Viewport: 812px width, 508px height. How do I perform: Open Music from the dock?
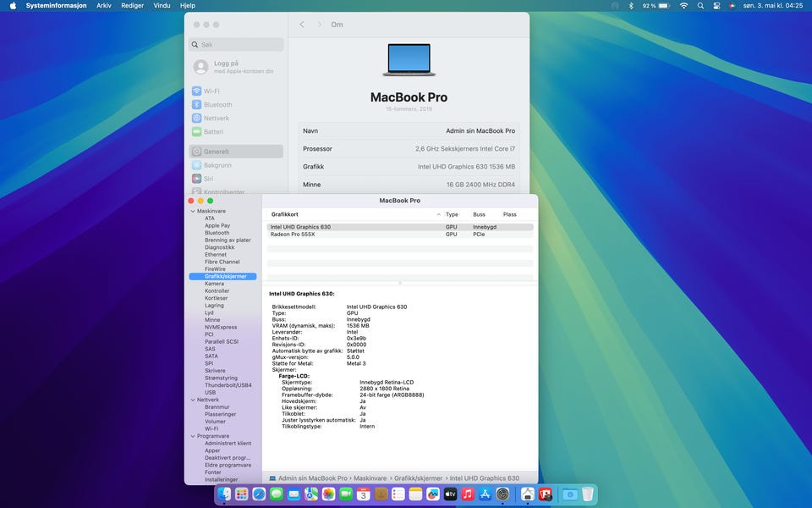(468, 494)
